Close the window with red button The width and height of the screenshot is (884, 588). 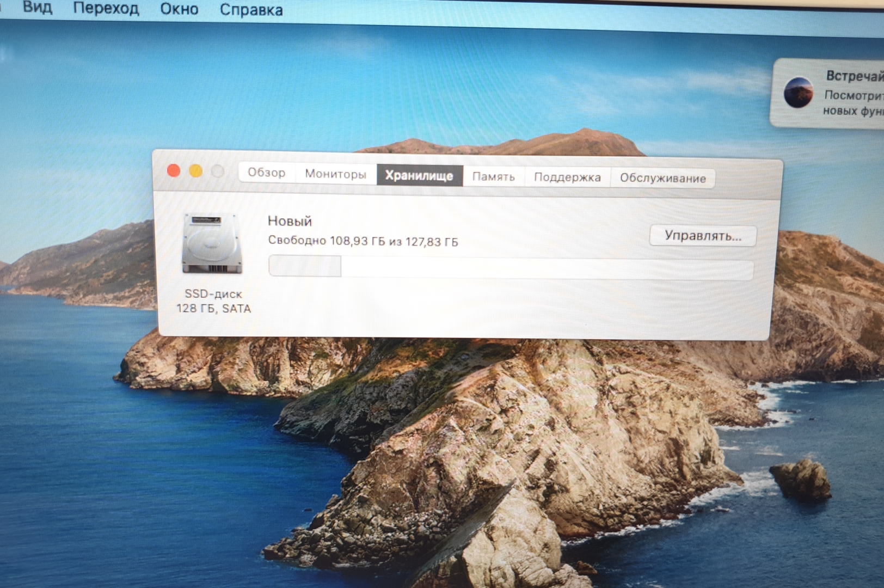coord(174,171)
